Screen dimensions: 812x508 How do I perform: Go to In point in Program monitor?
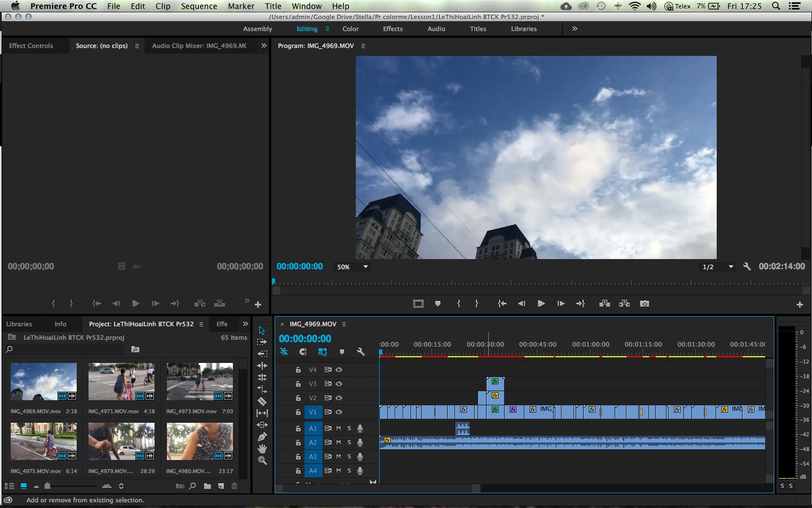(502, 304)
